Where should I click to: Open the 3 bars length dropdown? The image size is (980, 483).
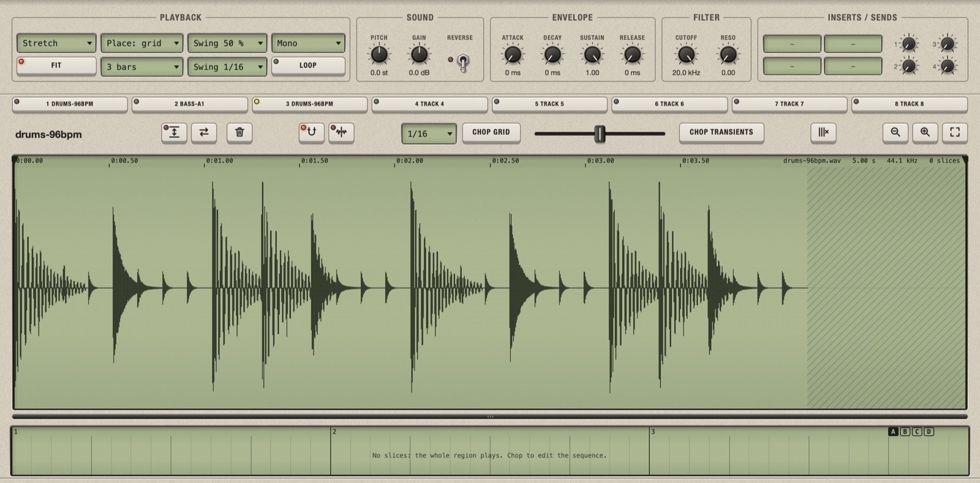pyautogui.click(x=142, y=67)
